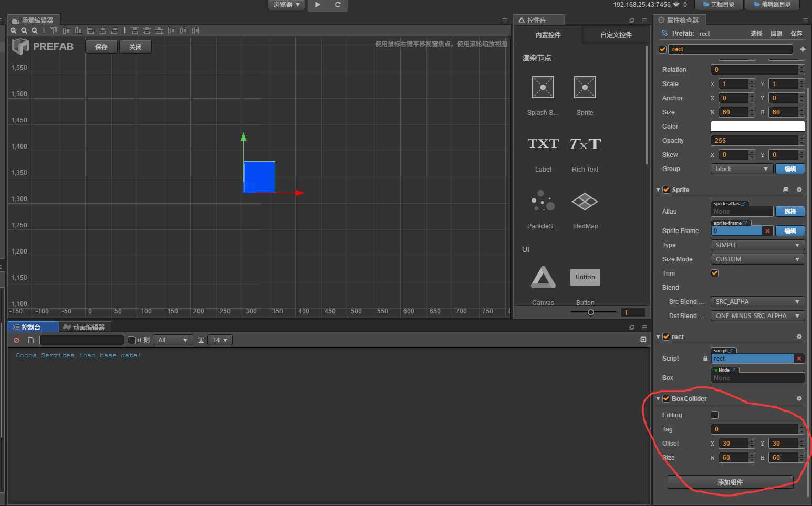This screenshot has height=506, width=812.
Task: Open the Src Blend SRC_ALPHA dropdown
Action: pos(757,302)
